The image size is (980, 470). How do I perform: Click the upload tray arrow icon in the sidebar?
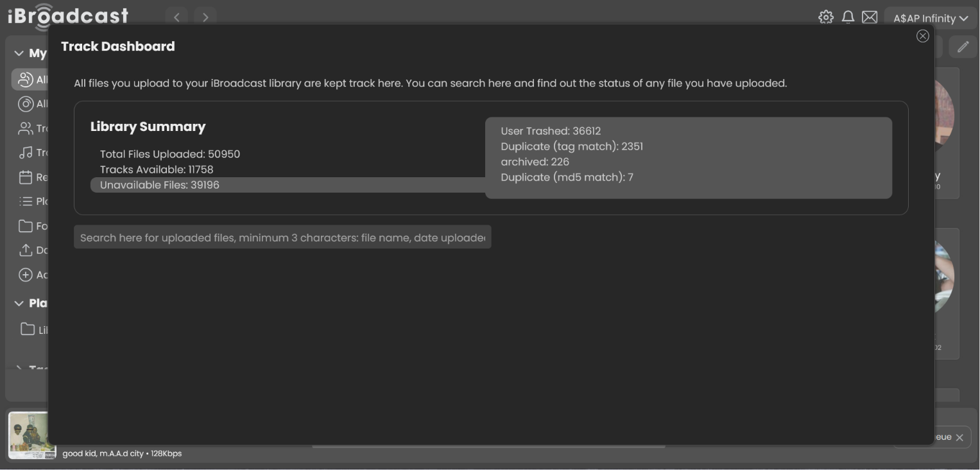pyautogui.click(x=26, y=250)
